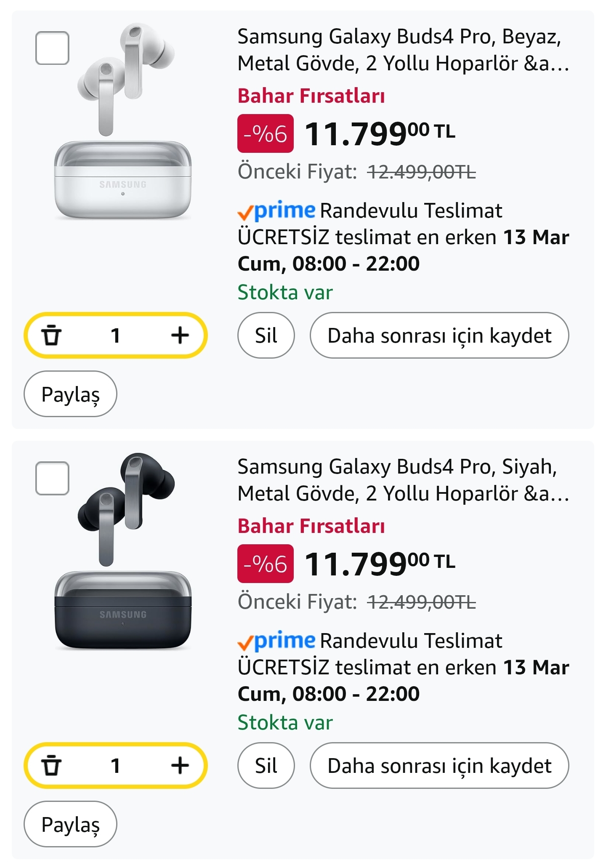Tap prime logo on white Buds4 listing
Screen dimensions: 606x868
(276, 211)
